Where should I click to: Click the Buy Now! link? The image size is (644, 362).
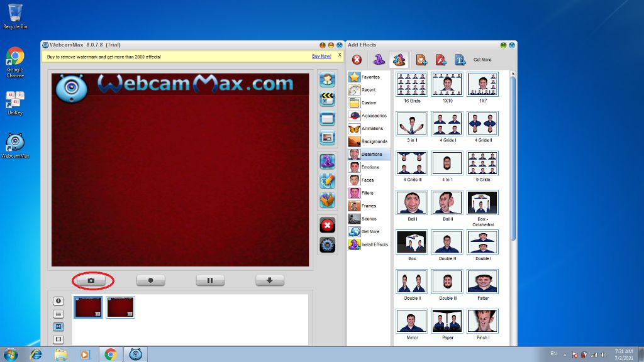321,56
